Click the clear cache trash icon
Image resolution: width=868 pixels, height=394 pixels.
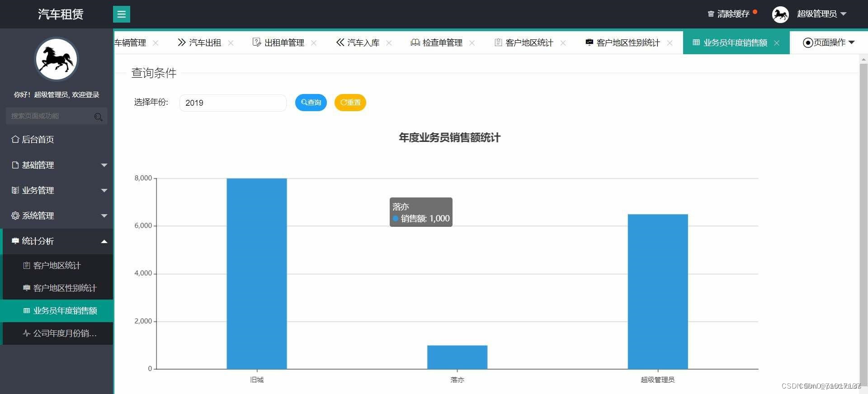coord(711,14)
